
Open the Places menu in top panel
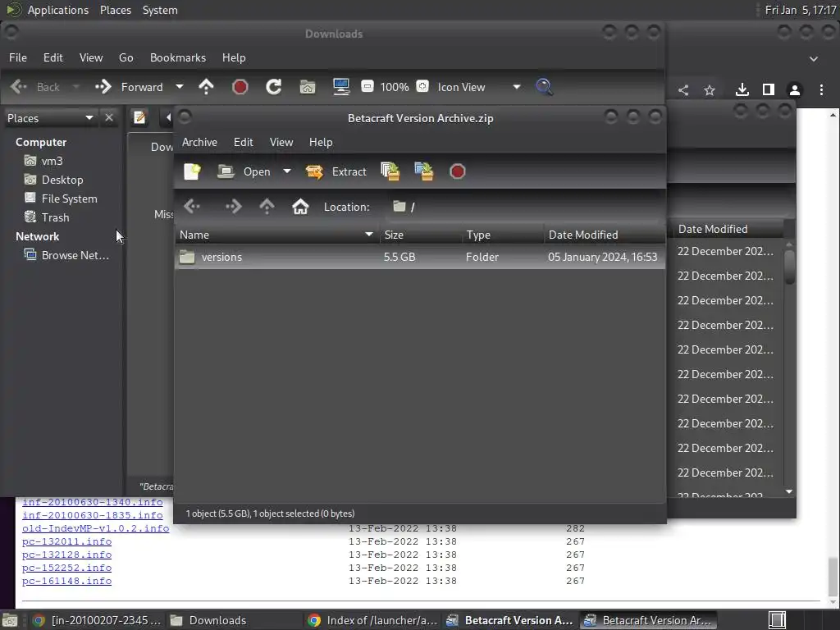point(115,10)
